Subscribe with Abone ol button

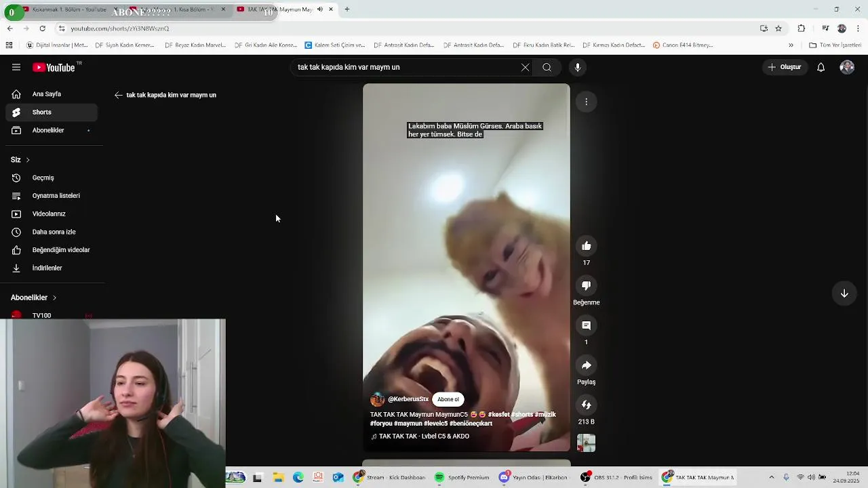pos(448,399)
